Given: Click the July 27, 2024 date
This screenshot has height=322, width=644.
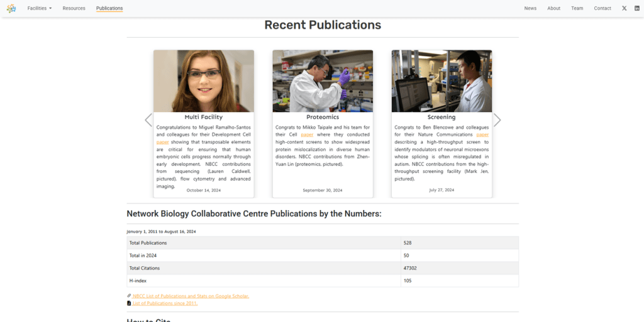Looking at the screenshot, I should pos(441,190).
